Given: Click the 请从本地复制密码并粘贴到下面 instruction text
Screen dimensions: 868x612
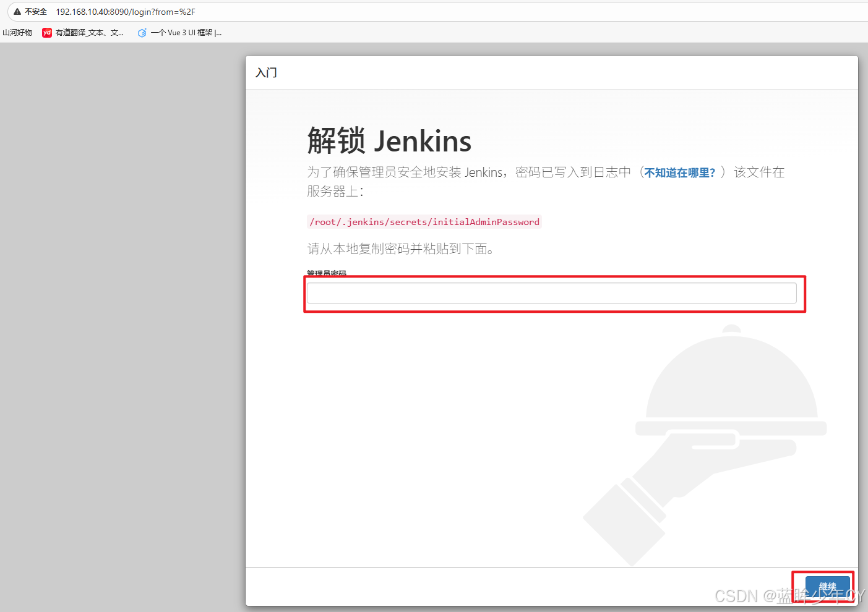Looking at the screenshot, I should pyautogui.click(x=400, y=249).
